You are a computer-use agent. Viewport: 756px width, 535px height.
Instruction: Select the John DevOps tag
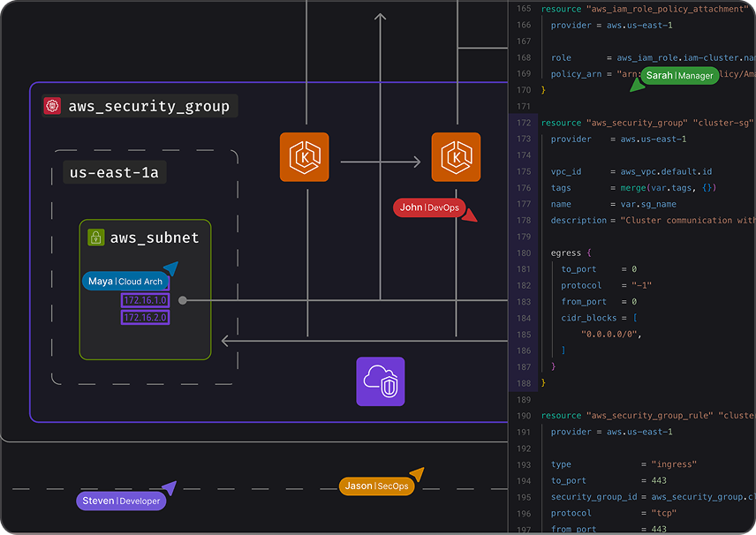tap(428, 207)
